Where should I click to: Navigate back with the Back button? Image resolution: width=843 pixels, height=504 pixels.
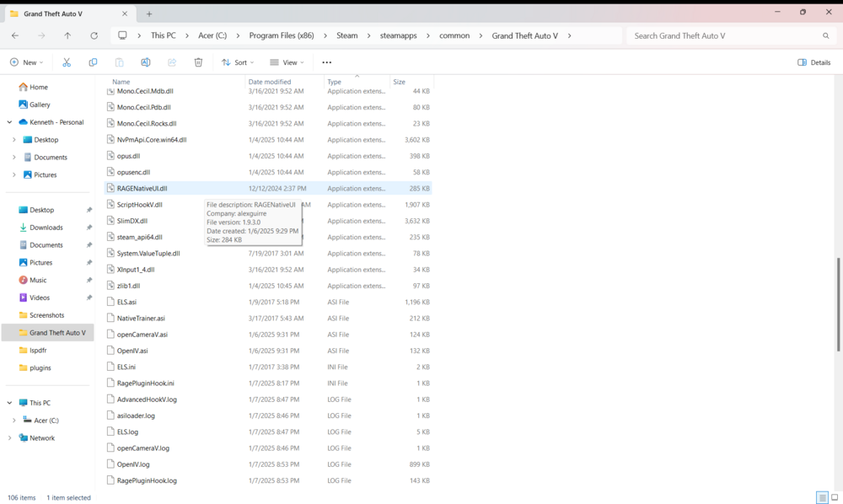[x=14, y=35]
